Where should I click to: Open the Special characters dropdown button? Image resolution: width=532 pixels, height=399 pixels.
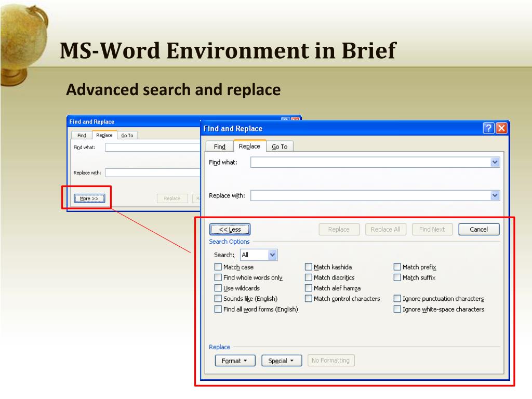pos(282,361)
